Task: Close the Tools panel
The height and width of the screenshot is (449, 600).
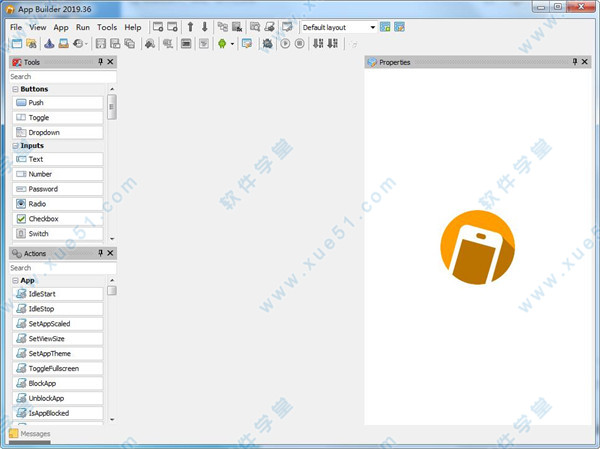Action: click(110, 62)
